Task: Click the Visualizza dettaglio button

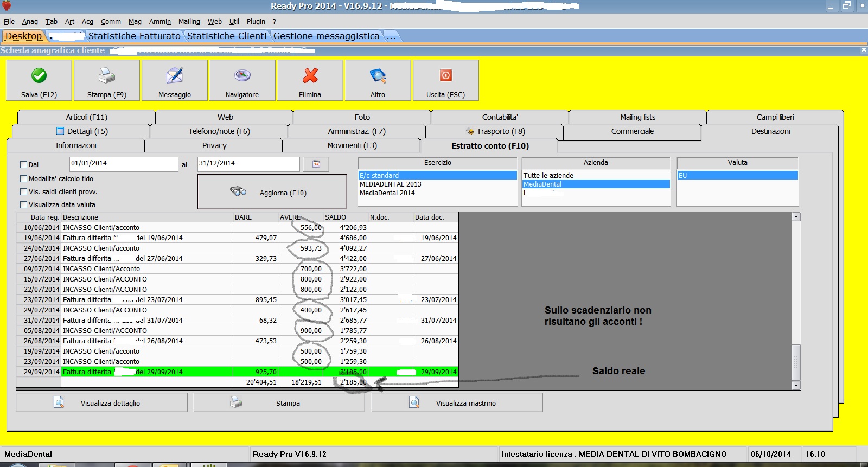Action: pyautogui.click(x=101, y=402)
